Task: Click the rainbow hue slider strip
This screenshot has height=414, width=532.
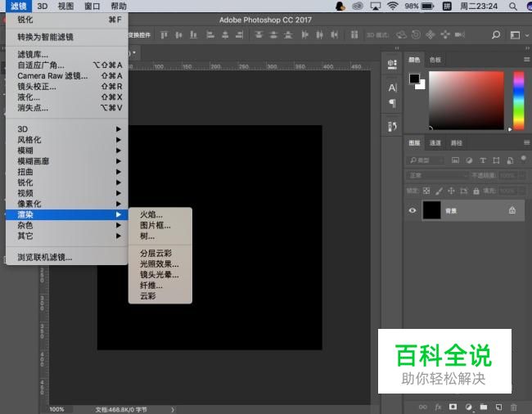Action: 518,101
